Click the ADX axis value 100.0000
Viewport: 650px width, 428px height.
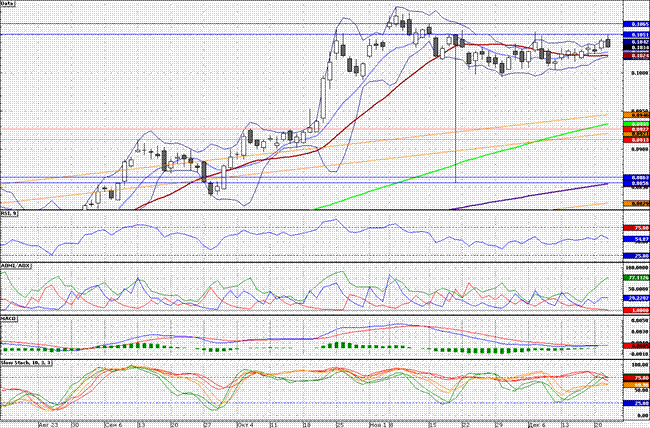coord(639,268)
